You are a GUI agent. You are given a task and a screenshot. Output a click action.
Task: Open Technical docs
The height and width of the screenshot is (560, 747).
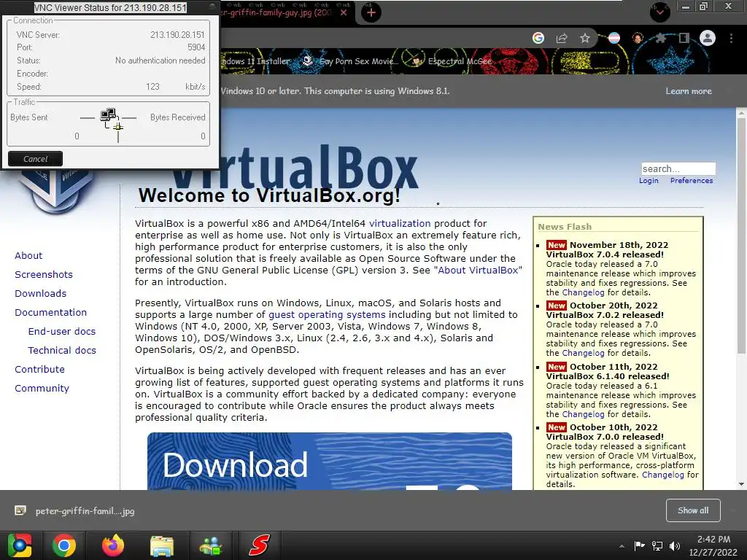point(62,351)
